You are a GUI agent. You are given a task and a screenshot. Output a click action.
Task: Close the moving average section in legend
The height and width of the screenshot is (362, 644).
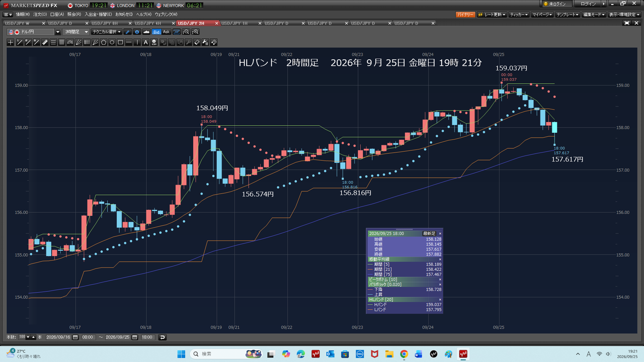click(440, 259)
